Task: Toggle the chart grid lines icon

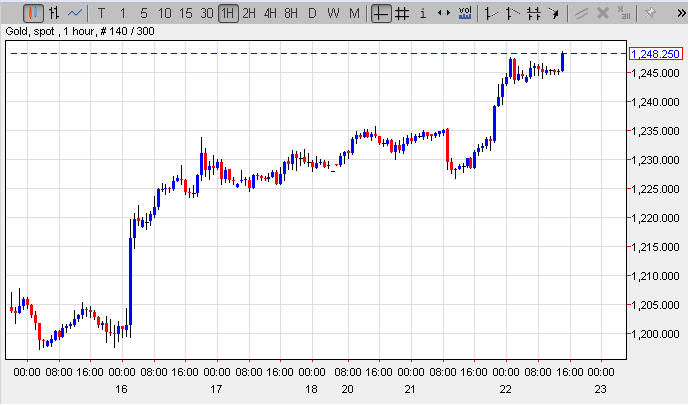Action: [402, 13]
